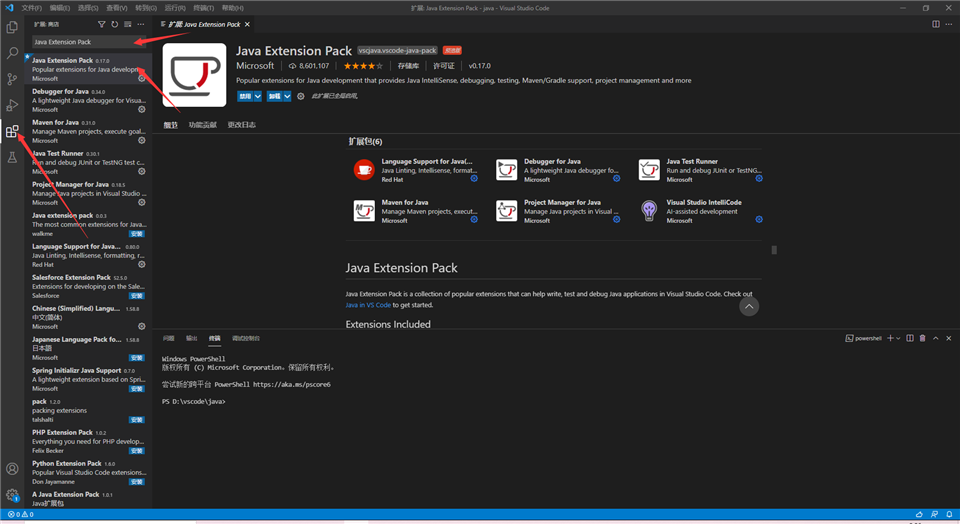Install the PHP Extension Pack
This screenshot has height=524, width=960.
pos(137,451)
